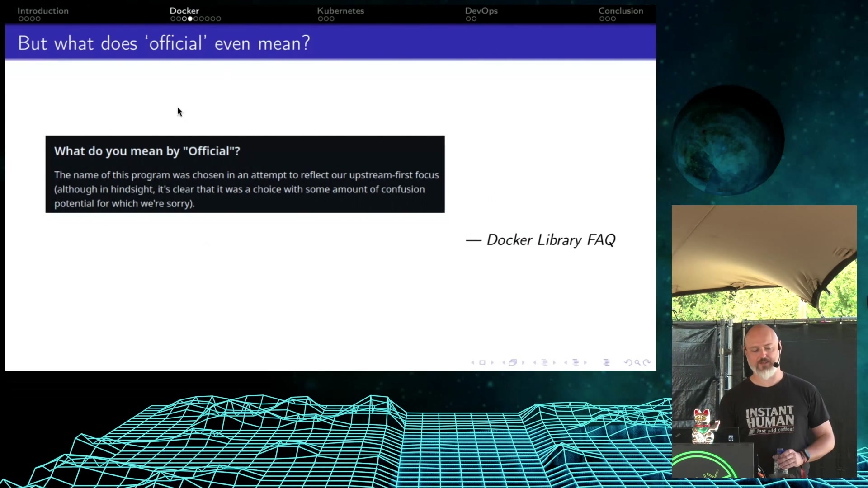Select second slide dot under DevOps
Viewport: 868px width, 488px height.
[x=474, y=19]
